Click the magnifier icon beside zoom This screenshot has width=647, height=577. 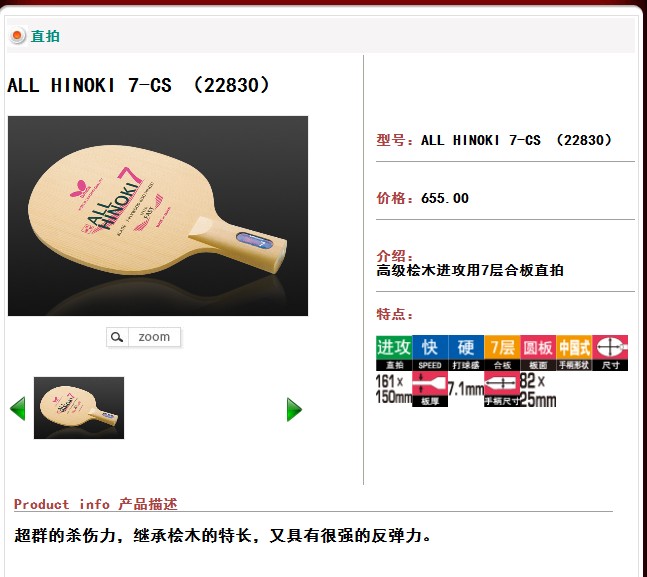coord(117,337)
